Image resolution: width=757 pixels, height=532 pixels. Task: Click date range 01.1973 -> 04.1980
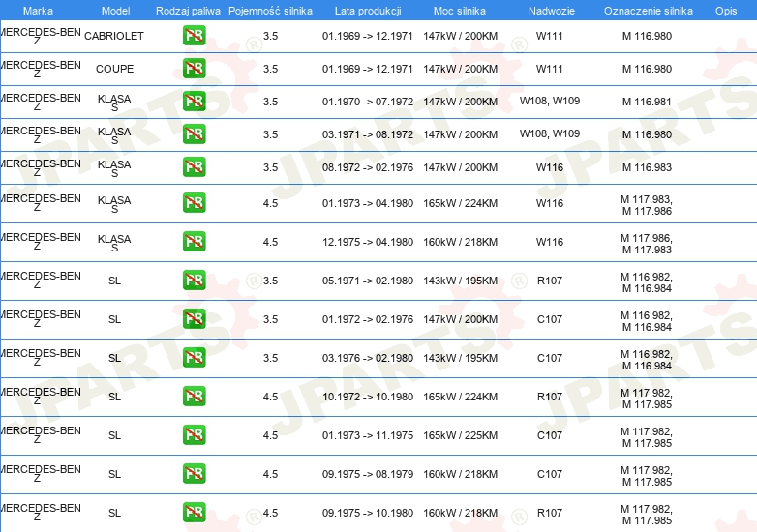click(368, 203)
